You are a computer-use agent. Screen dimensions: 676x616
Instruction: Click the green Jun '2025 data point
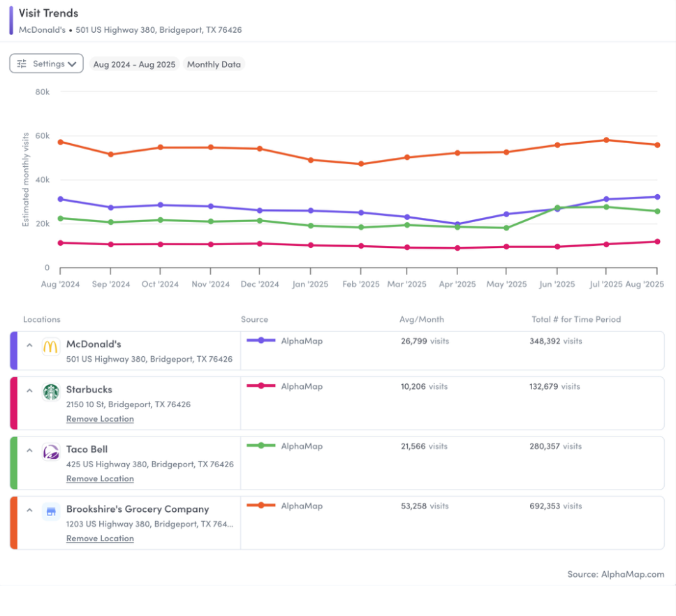(x=557, y=207)
